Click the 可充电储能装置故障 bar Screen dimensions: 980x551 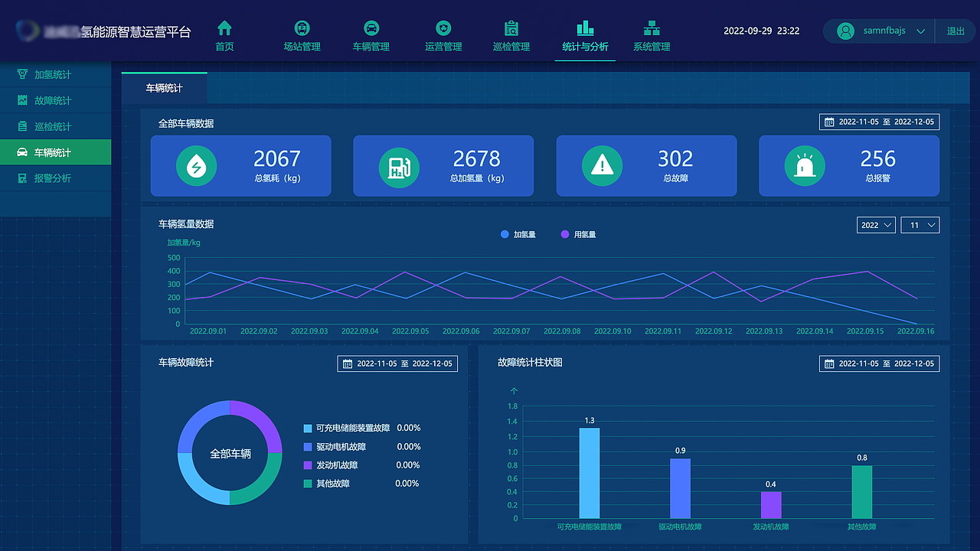pos(589,473)
